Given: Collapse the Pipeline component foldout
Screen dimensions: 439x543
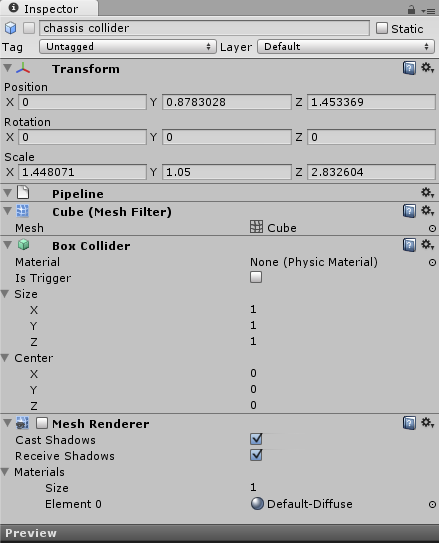Looking at the screenshot, I should tap(7, 193).
